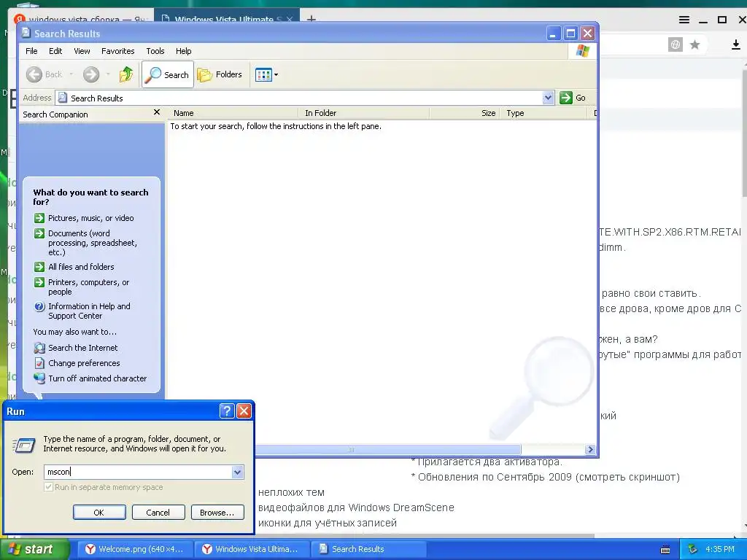
Task: Open the Favorites menu
Action: point(117,51)
